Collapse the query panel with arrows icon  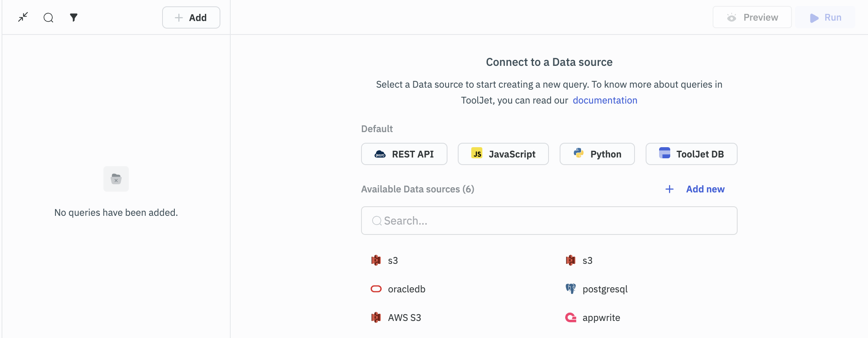[23, 17]
